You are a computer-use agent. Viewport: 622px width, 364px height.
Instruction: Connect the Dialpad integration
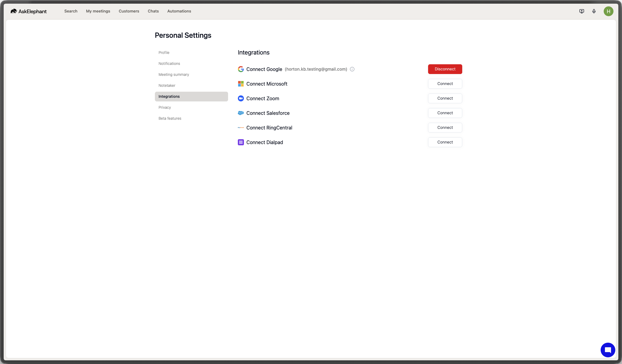[x=445, y=142]
